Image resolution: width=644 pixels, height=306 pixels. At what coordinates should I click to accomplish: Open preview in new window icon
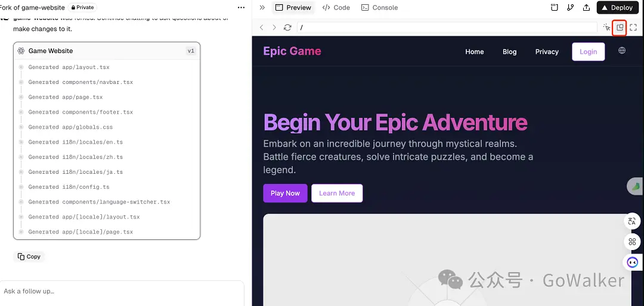click(x=620, y=27)
